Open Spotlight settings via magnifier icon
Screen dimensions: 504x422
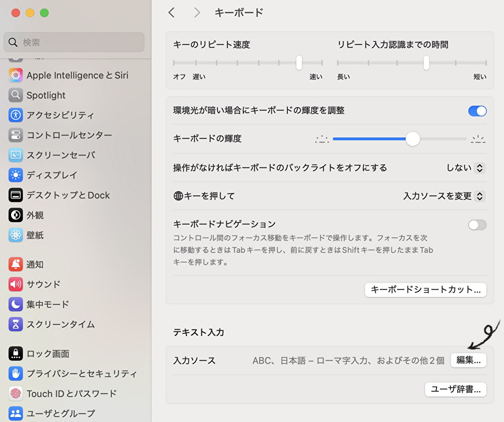(16, 95)
